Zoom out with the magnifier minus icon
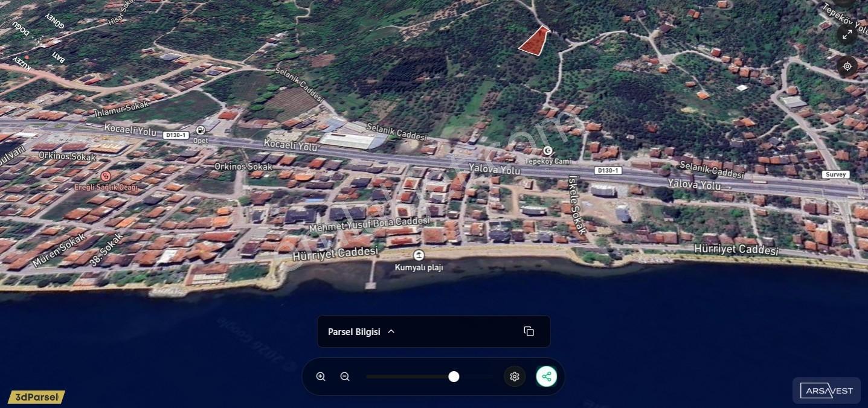Viewport: 868px width, 408px height. (x=345, y=377)
